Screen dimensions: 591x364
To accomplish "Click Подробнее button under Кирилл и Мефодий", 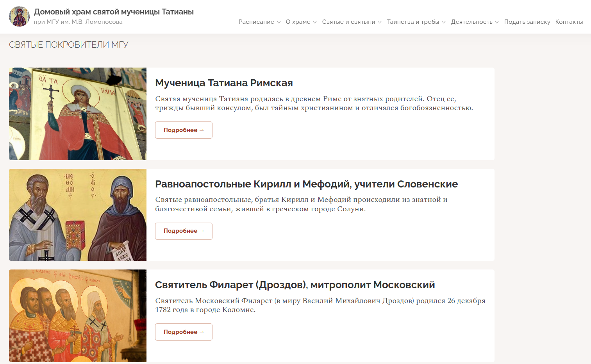I will [184, 231].
